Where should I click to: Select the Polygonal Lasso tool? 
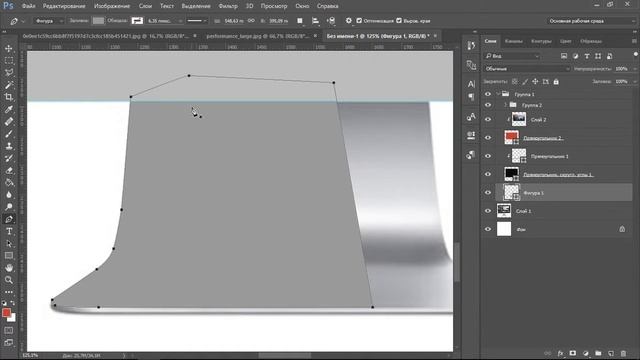point(9,73)
